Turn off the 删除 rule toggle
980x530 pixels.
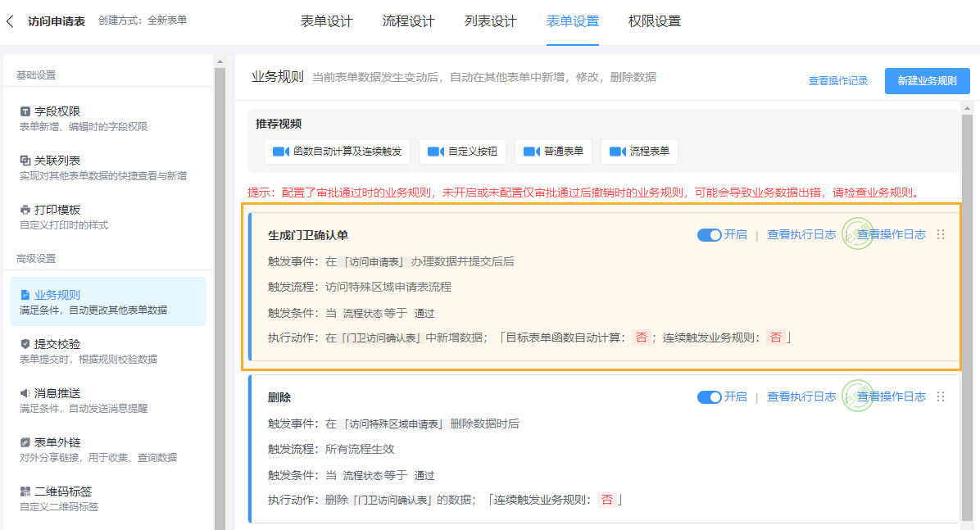pos(710,396)
